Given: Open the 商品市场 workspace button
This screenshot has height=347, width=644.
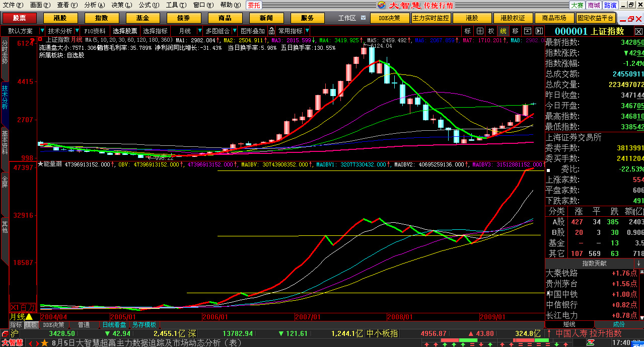Looking at the screenshot, I should coord(554,18).
